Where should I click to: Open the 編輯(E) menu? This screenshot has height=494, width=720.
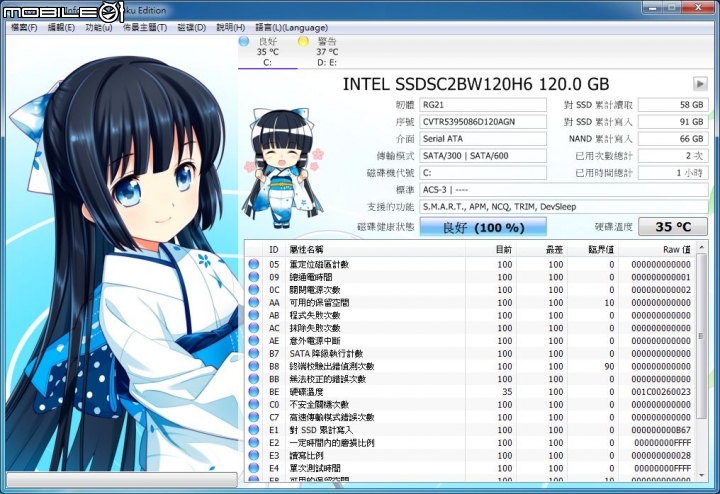click(x=62, y=28)
